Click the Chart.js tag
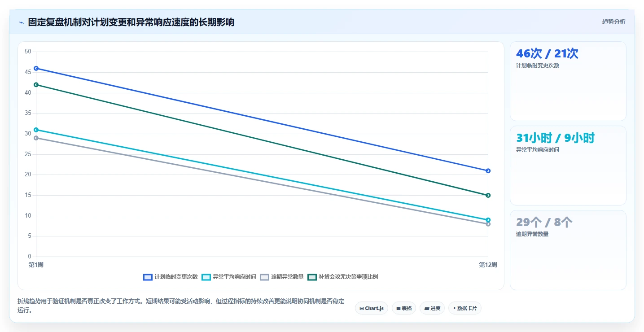 click(x=372, y=308)
